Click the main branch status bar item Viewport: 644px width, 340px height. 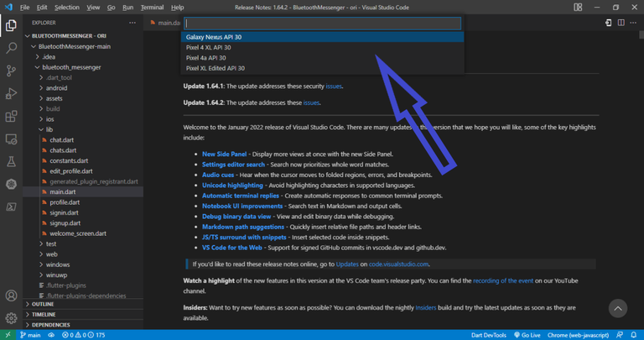click(x=30, y=335)
